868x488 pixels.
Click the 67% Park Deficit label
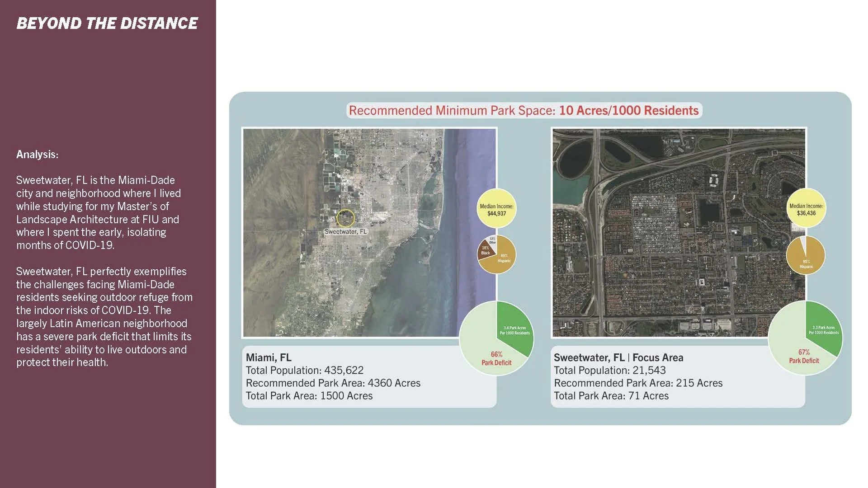click(x=804, y=356)
